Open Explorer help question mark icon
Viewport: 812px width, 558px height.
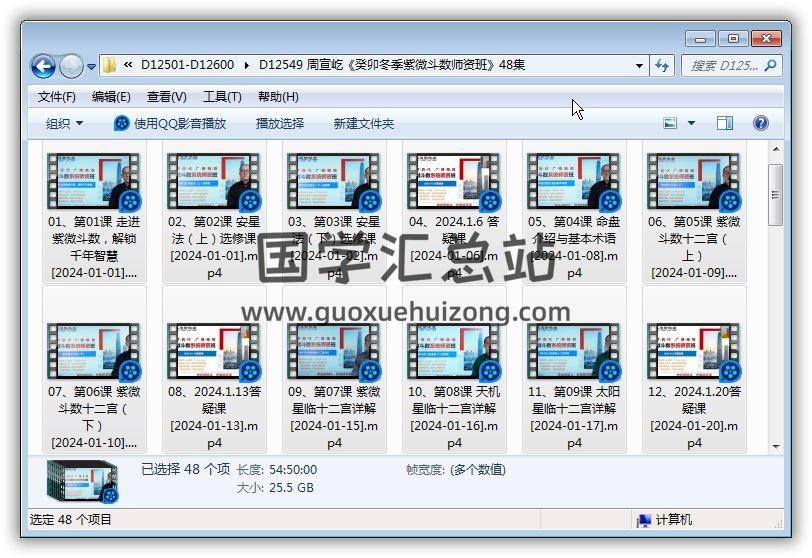[x=760, y=123]
